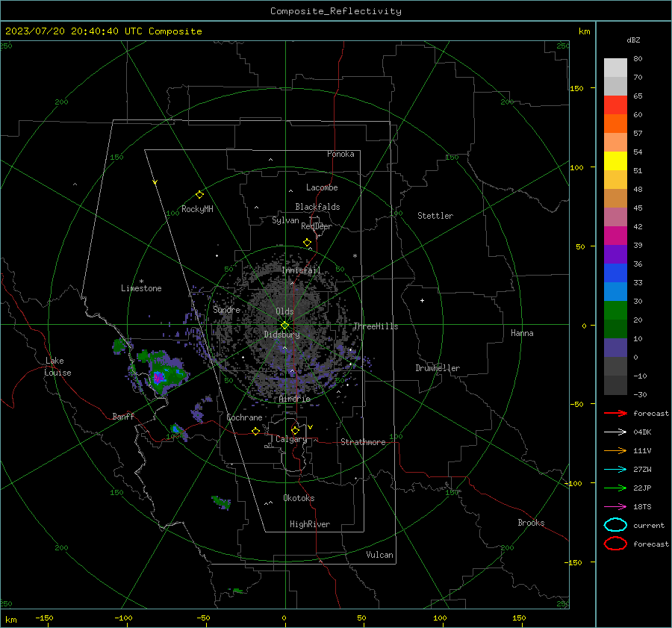Click the yellow diamond marker above Calgary label

tap(295, 430)
